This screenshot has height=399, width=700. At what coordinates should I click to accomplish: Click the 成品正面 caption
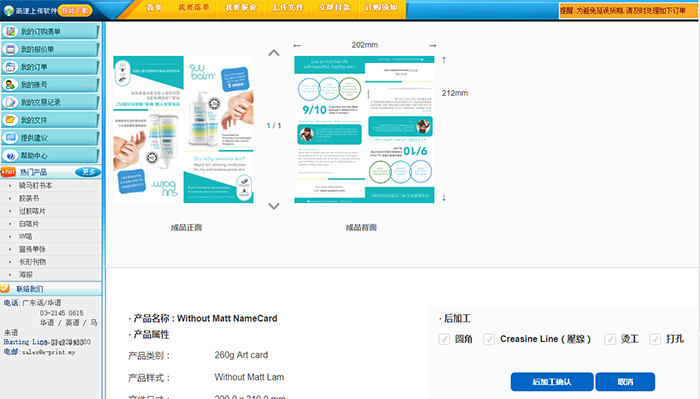[186, 228]
